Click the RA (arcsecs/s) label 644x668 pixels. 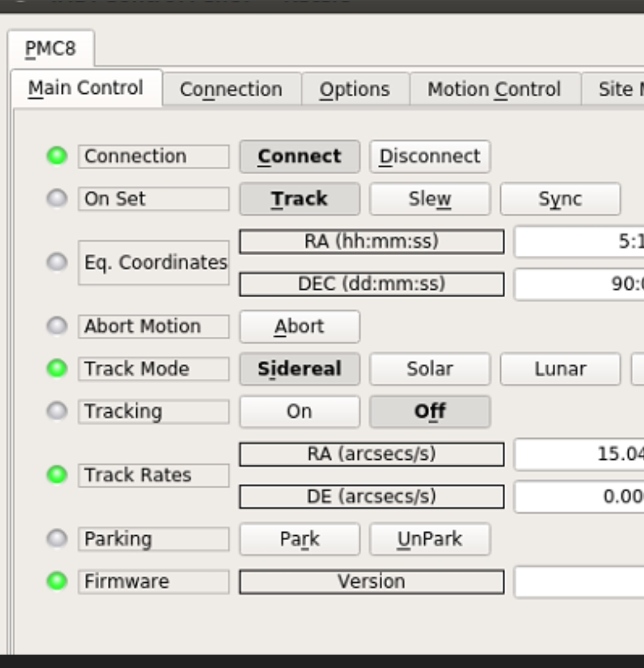(372, 454)
